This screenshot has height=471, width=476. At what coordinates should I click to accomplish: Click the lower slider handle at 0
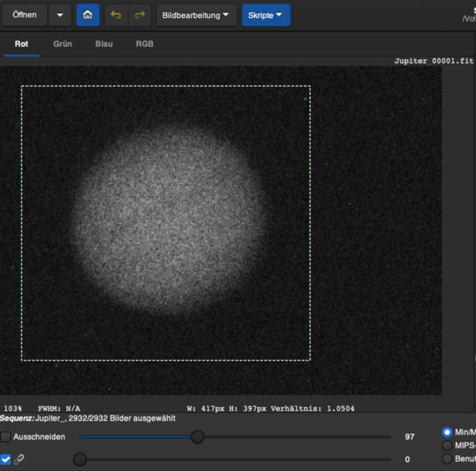(80, 460)
